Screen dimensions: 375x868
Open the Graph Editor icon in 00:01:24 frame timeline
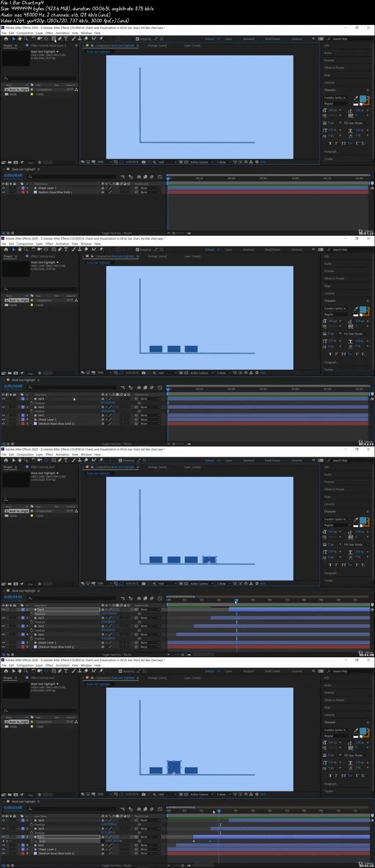[160, 177]
